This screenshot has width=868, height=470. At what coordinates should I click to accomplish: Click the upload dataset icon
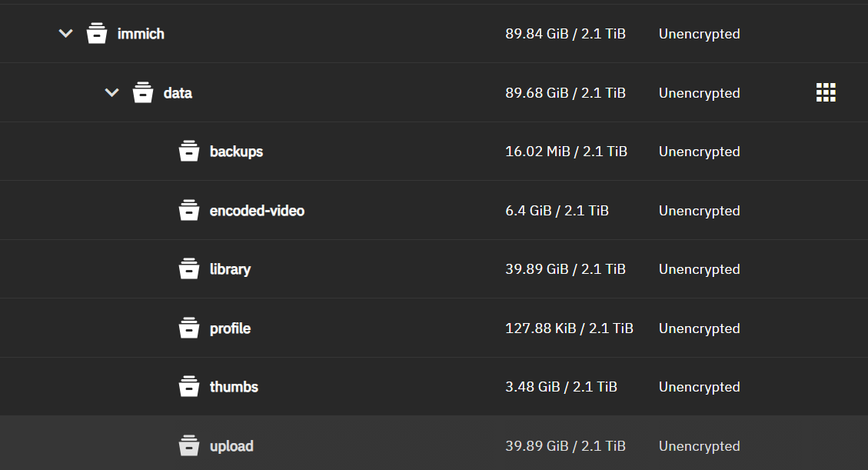(x=189, y=445)
